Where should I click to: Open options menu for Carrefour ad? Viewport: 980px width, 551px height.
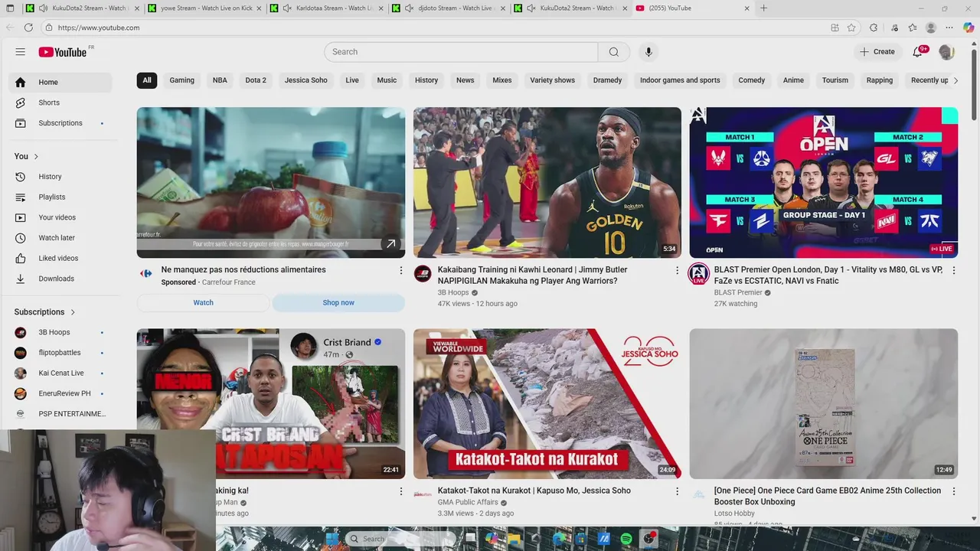[400, 270]
